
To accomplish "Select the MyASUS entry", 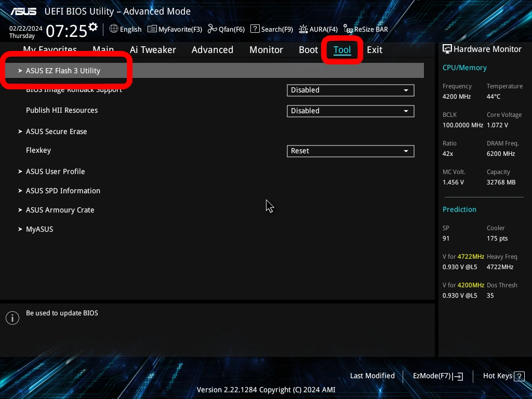I will pos(39,229).
